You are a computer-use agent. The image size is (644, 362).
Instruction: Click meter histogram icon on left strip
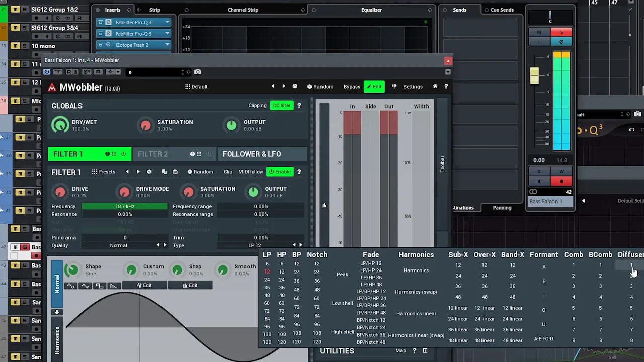[x=324, y=205]
